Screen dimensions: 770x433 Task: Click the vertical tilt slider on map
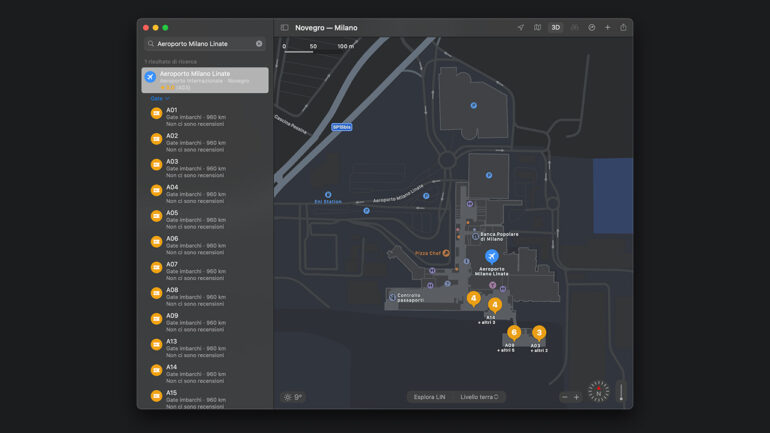pyautogui.click(x=620, y=392)
